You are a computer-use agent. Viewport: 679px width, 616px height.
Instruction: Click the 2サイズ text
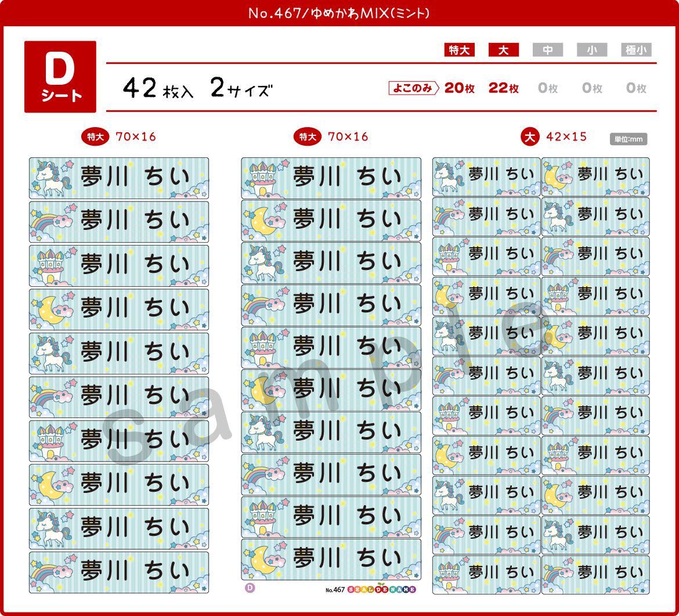click(x=241, y=88)
